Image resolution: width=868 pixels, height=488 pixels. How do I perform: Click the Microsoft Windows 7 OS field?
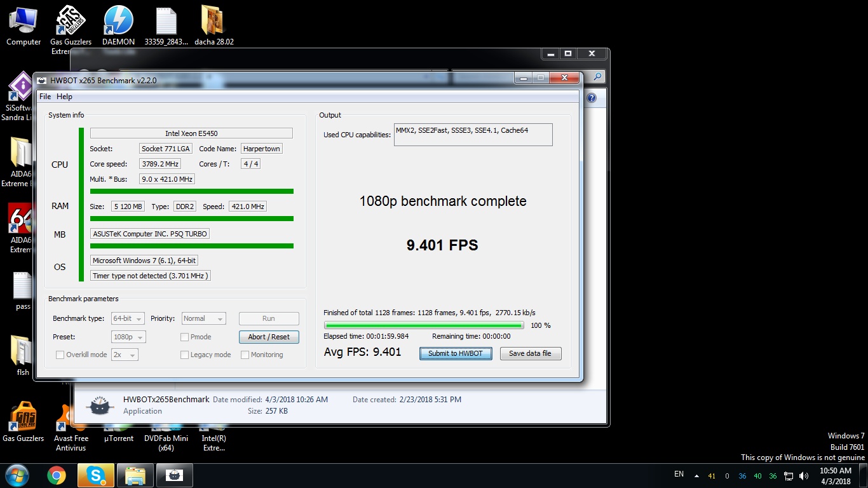coord(144,261)
